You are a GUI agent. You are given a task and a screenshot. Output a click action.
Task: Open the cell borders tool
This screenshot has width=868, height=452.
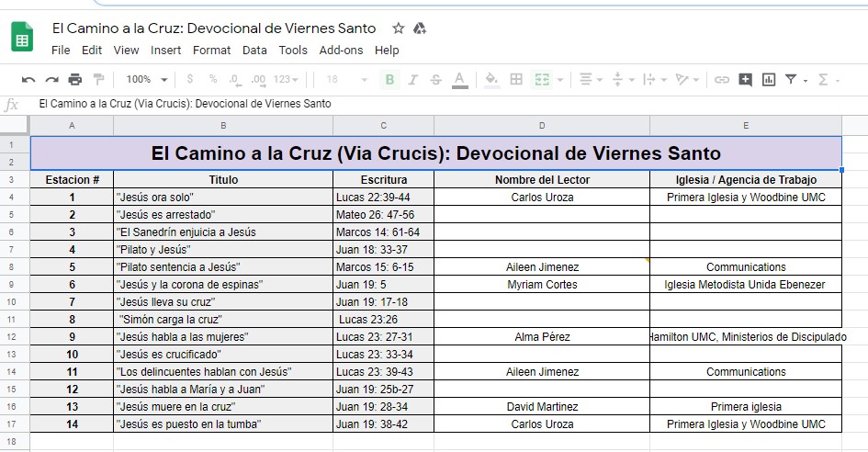click(516, 80)
